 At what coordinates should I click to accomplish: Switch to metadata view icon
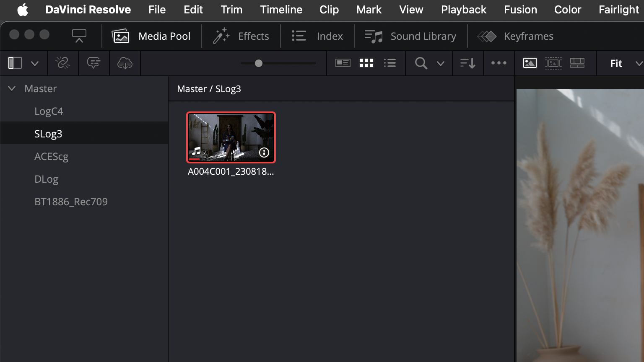(x=343, y=63)
